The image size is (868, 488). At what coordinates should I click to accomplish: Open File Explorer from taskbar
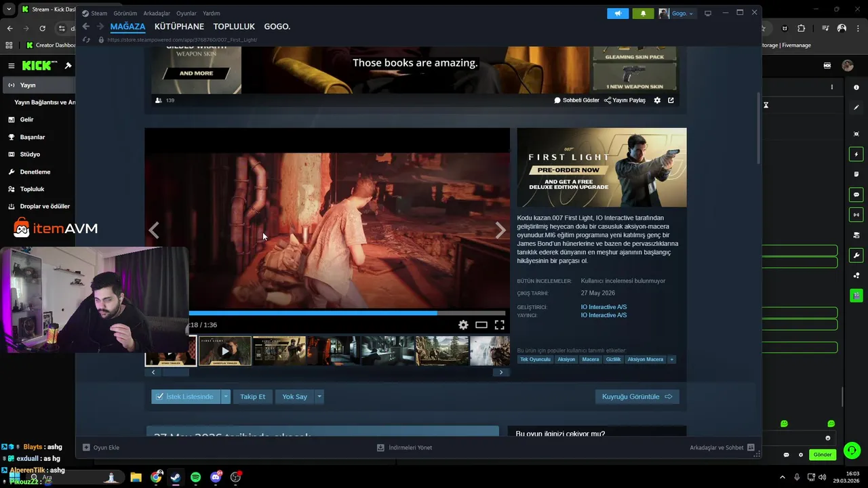tap(136, 477)
